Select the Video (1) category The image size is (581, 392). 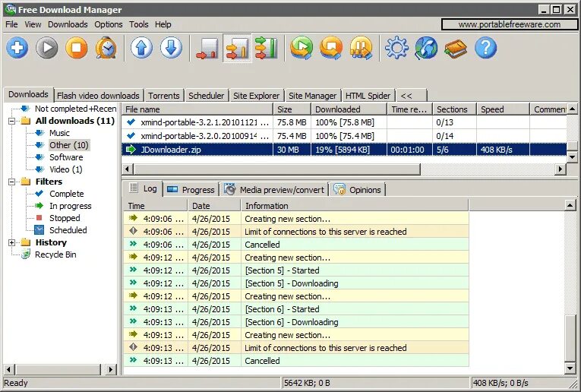coord(66,169)
